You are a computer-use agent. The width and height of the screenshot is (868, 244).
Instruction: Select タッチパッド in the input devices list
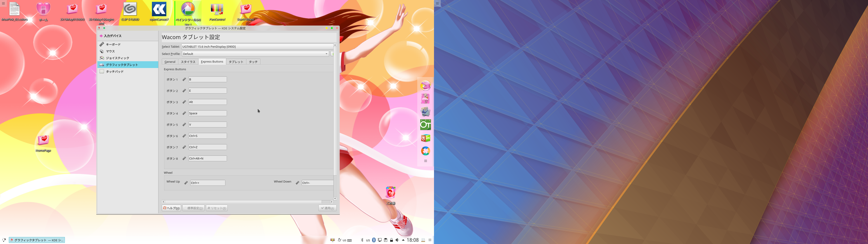pos(115,71)
